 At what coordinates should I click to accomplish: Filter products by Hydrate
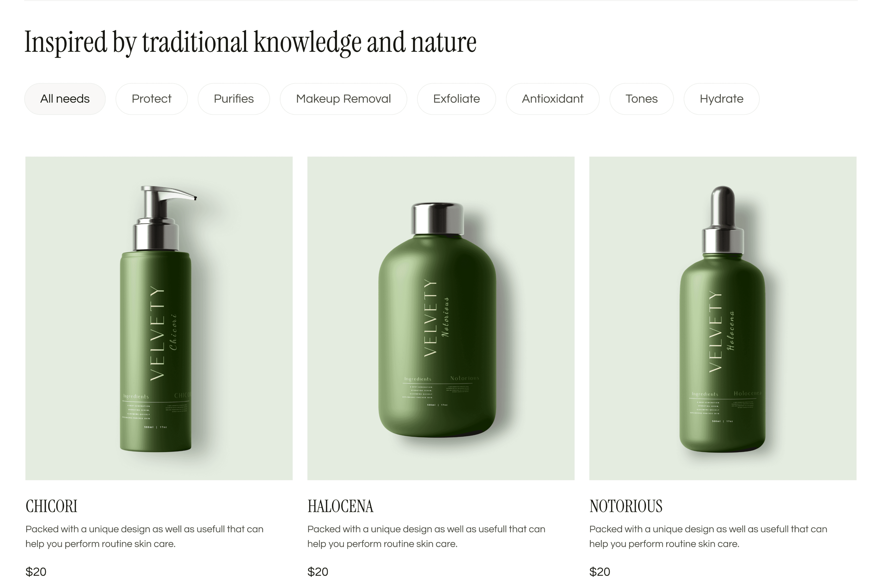[722, 99]
